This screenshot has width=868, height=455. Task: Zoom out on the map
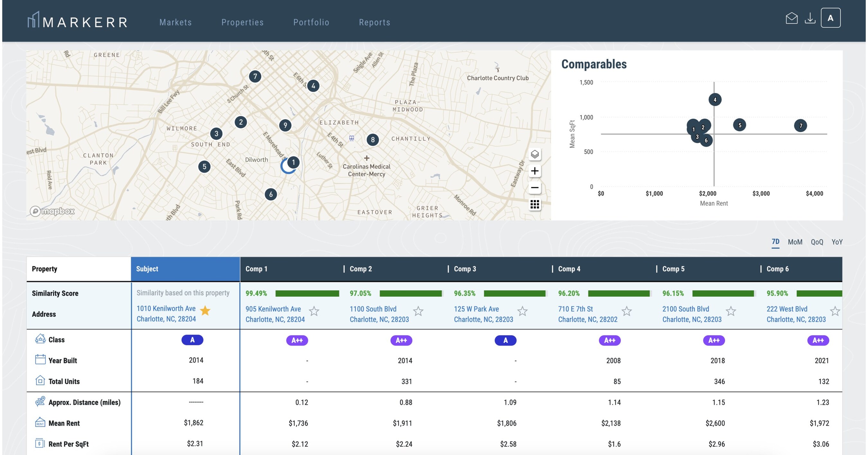tap(535, 187)
